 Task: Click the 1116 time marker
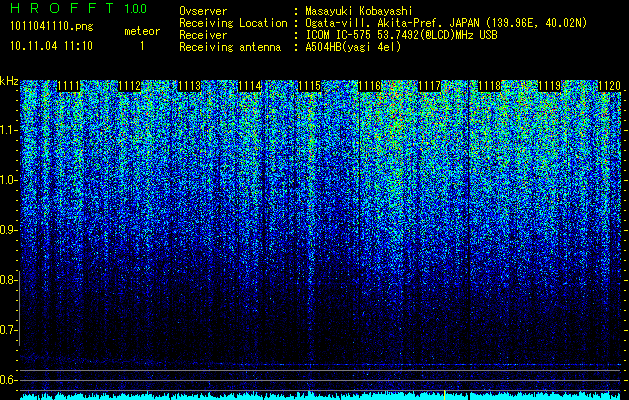[370, 86]
